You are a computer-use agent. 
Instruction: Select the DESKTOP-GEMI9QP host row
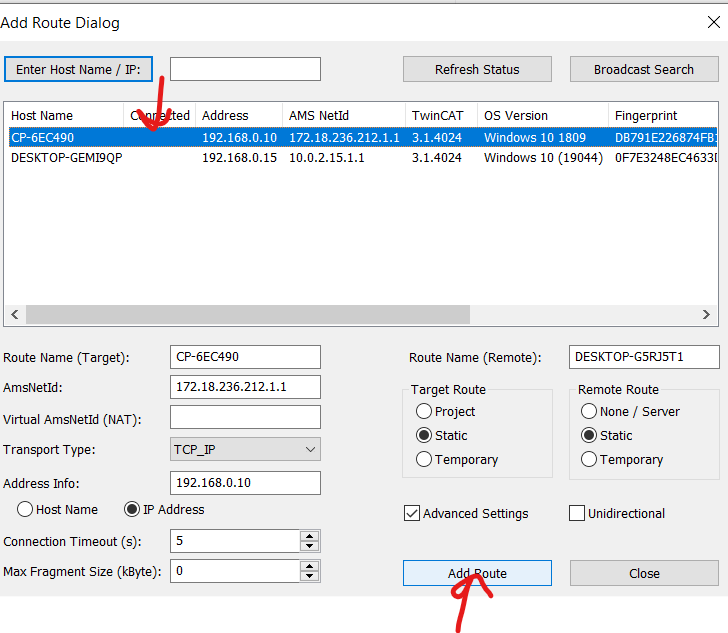[66, 157]
